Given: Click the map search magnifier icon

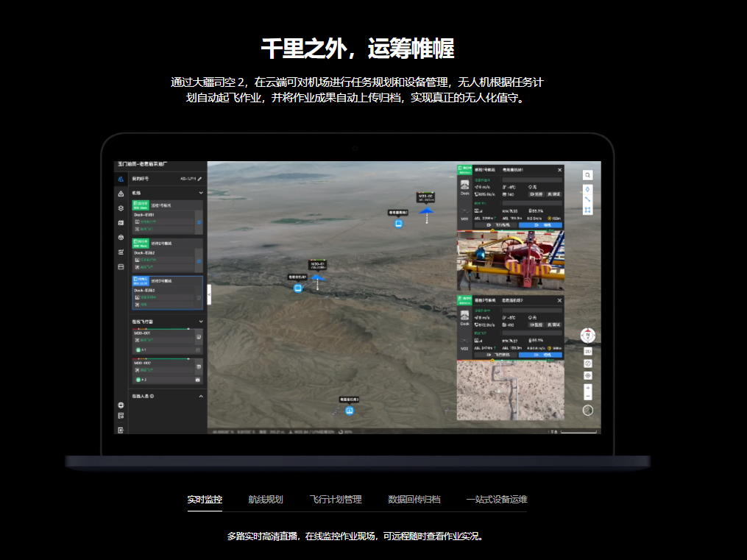Looking at the screenshot, I should point(587,175).
